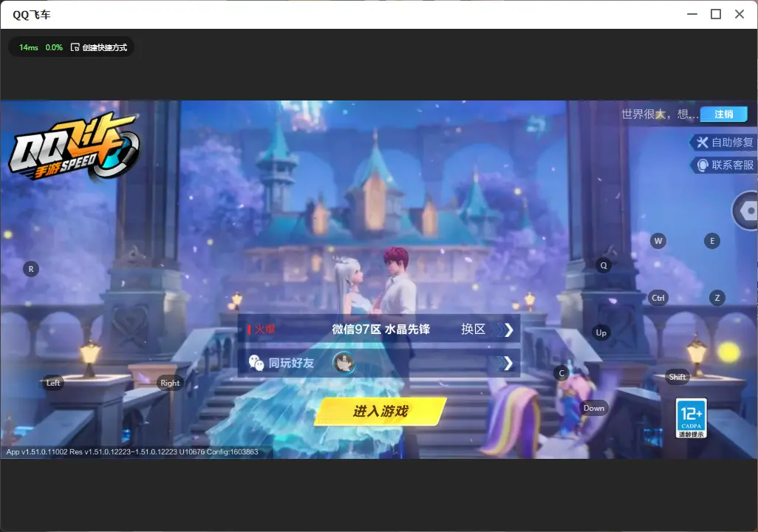The width and height of the screenshot is (758, 532).
Task: Minimize the QQ飞车 window
Action: (692, 14)
